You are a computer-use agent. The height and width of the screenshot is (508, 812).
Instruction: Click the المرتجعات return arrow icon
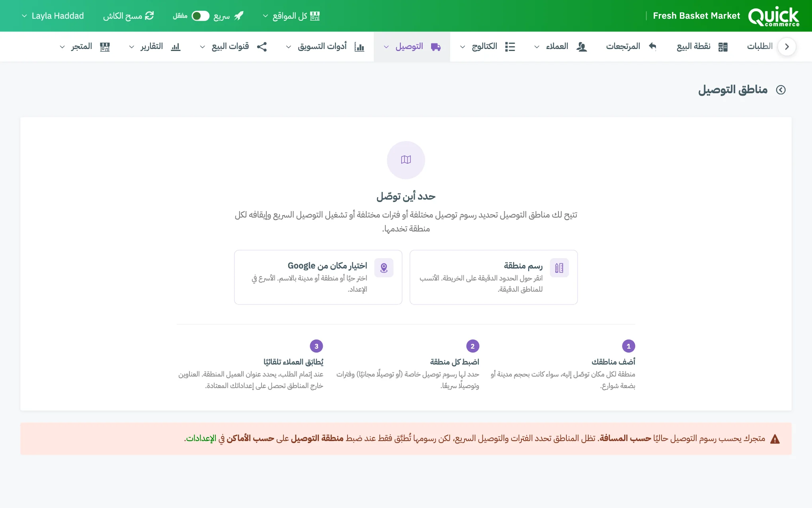click(652, 46)
